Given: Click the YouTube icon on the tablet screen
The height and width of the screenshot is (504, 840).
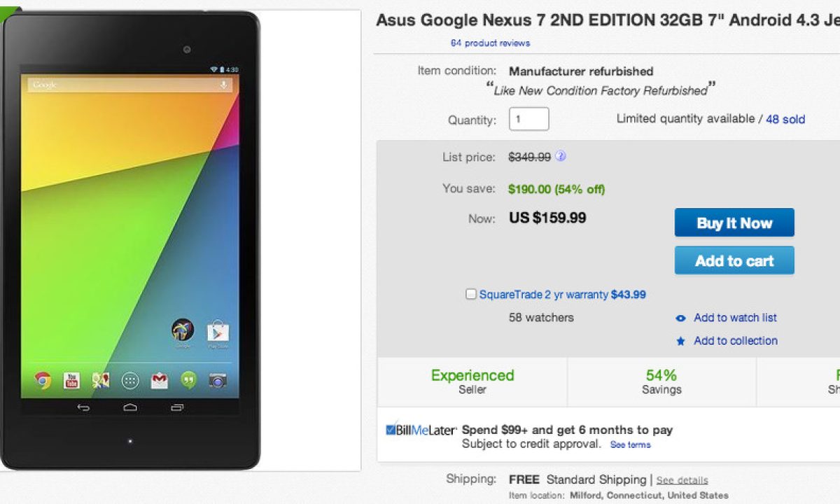Looking at the screenshot, I should point(71,380).
